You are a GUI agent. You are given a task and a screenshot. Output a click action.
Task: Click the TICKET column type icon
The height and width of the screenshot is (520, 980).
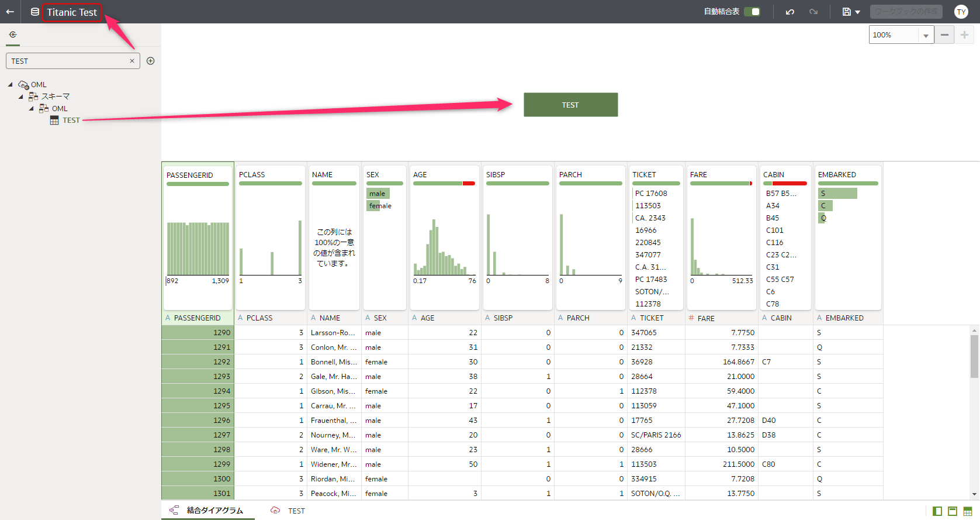(633, 318)
